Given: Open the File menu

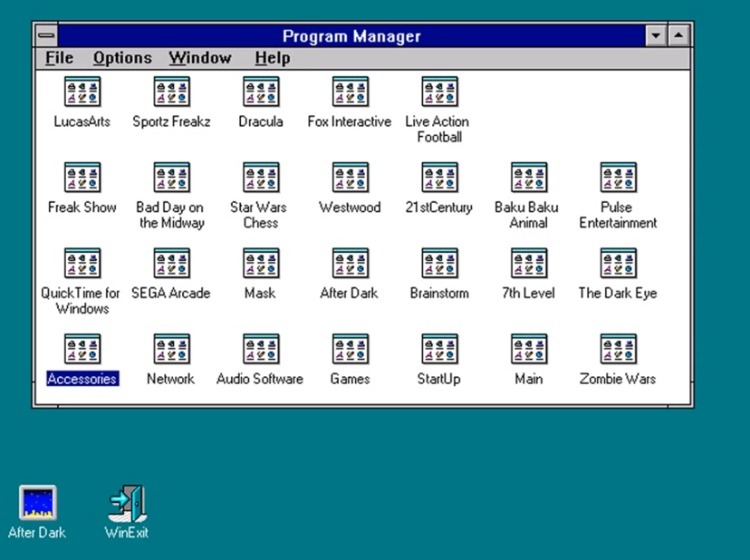Looking at the screenshot, I should click(x=59, y=58).
